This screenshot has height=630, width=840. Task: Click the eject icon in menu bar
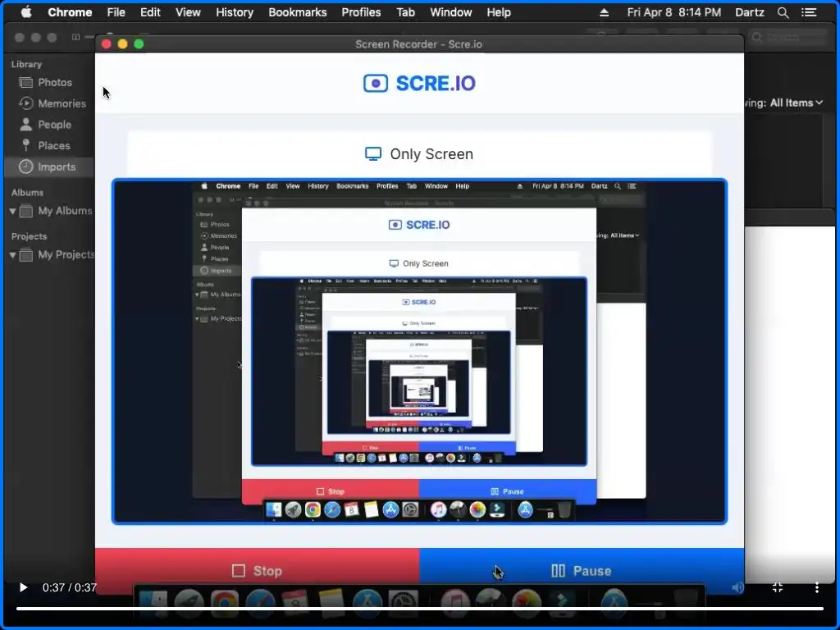tap(604, 12)
